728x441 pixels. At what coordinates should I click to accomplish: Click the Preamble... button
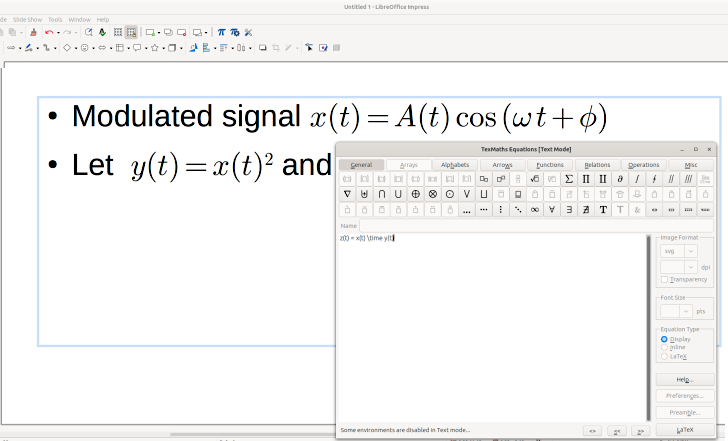click(x=685, y=413)
